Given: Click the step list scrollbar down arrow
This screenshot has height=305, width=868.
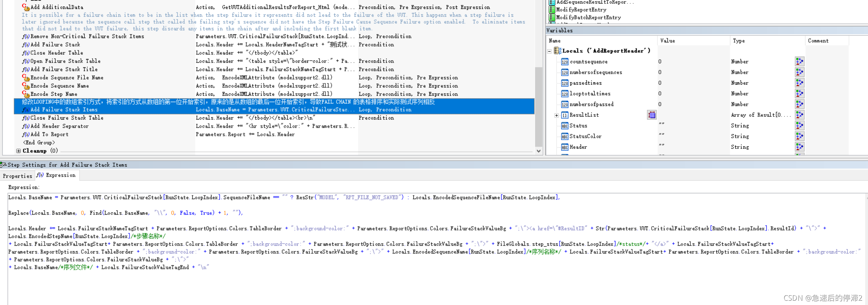Looking at the screenshot, I should pyautogui.click(x=539, y=151).
